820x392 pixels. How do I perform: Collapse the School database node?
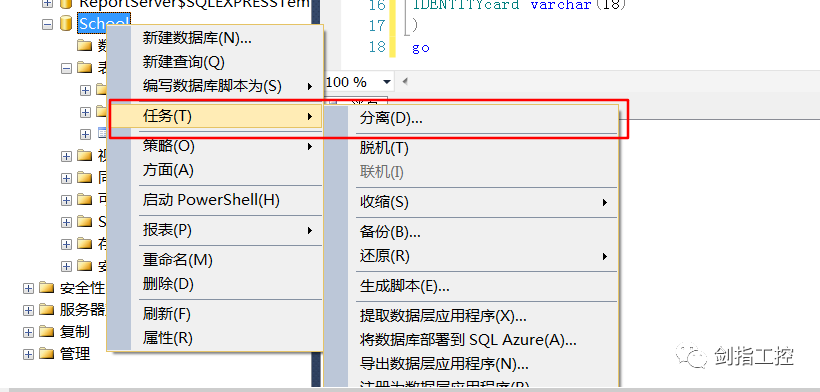coord(48,24)
